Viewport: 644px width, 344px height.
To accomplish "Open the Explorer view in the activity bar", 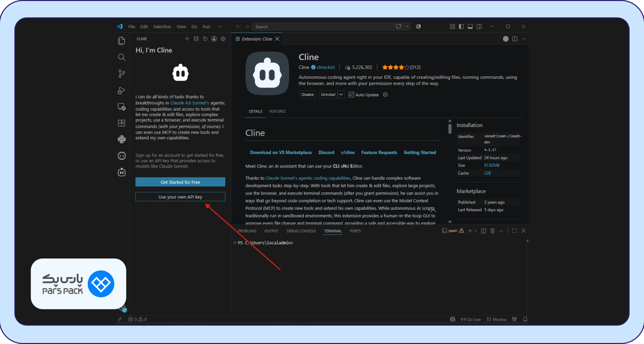I will tap(122, 41).
